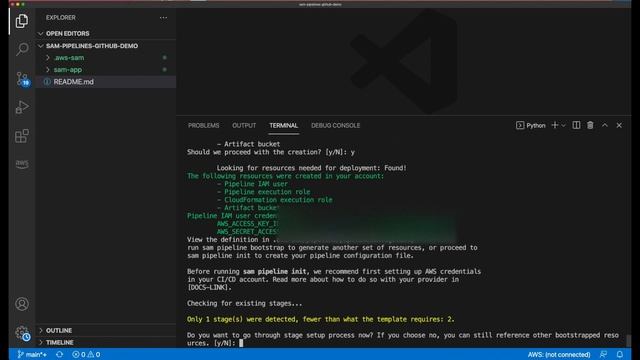640x360 pixels.
Task: Click the main*+ git branch indicator
Action: click(32, 354)
